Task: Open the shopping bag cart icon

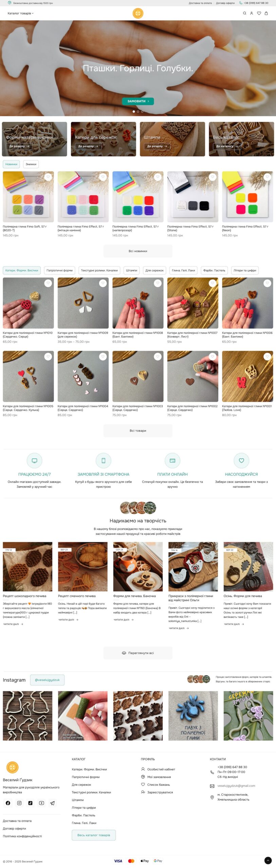Action: tap(266, 13)
